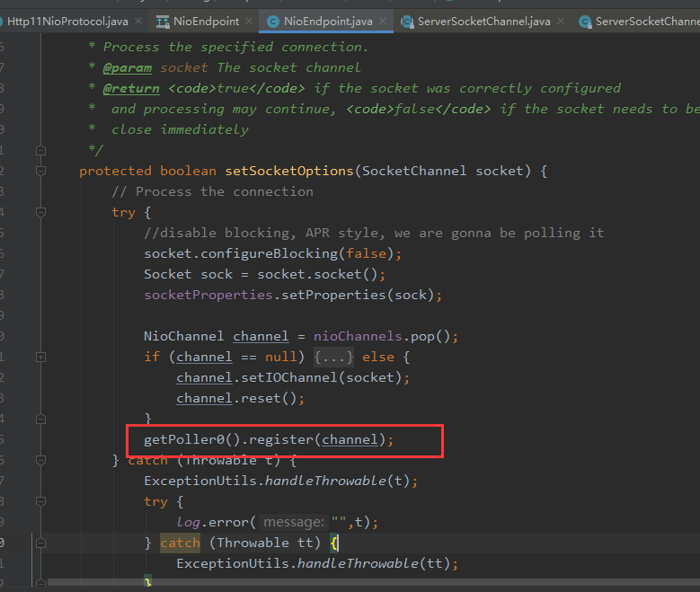Collapse the Javadoc comment at its closing */ line

click(x=40, y=150)
